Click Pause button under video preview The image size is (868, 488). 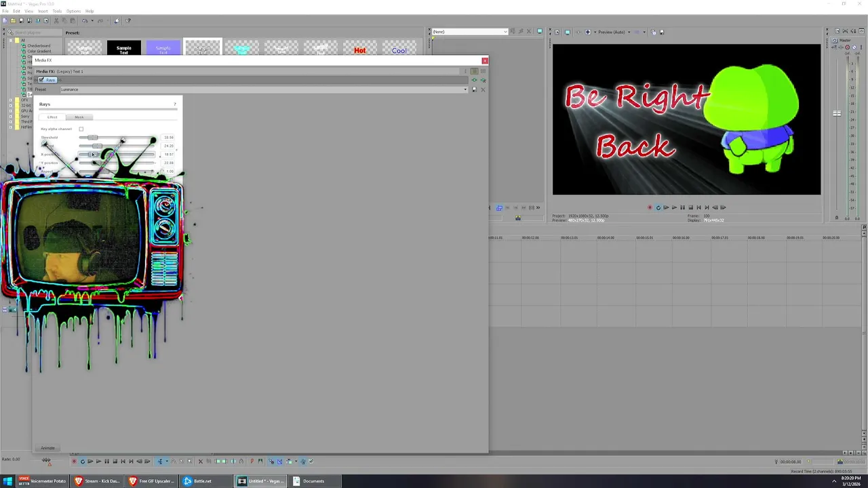tap(682, 207)
